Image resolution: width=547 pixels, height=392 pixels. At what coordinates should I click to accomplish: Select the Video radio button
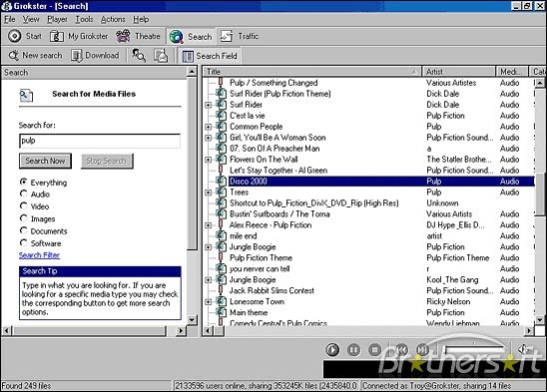click(x=23, y=205)
